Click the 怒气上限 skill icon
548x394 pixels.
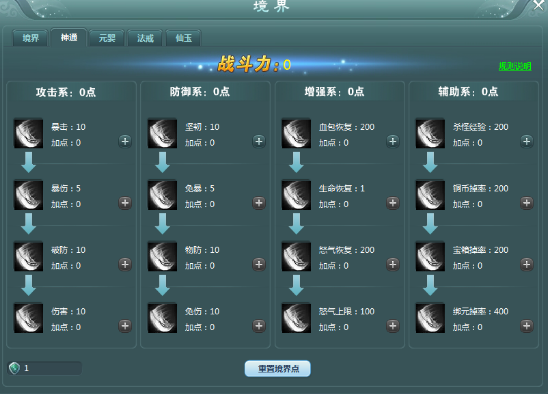[296, 318]
